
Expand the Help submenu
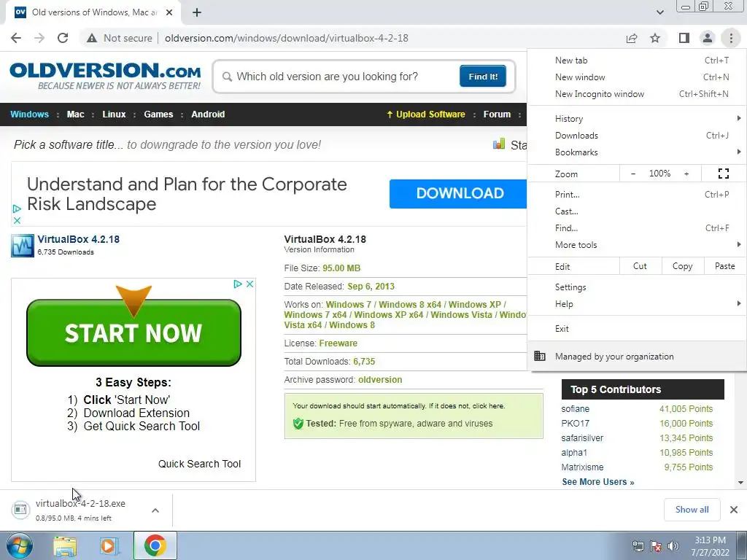click(x=637, y=304)
